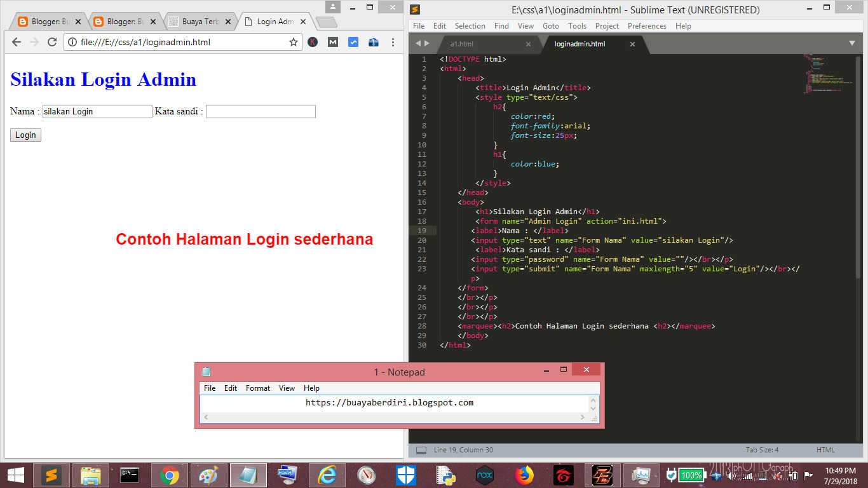The width and height of the screenshot is (868, 488).
Task: Toggle the bookmark star in the address bar
Action: (x=292, y=42)
